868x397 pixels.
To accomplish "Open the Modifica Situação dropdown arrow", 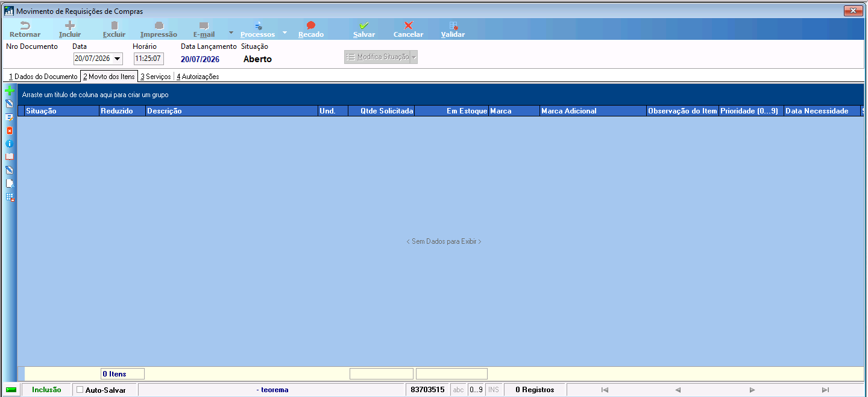I will click(x=414, y=57).
